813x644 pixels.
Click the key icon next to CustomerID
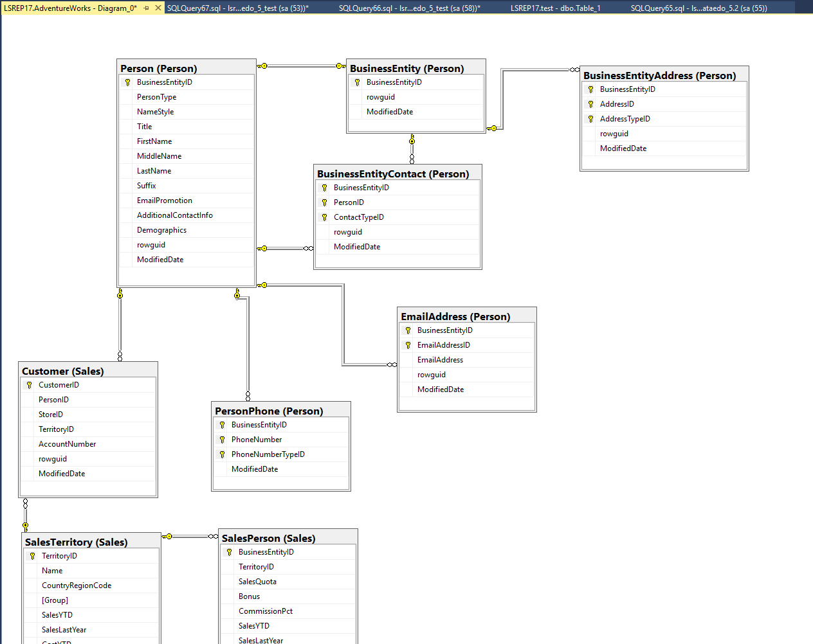click(29, 385)
